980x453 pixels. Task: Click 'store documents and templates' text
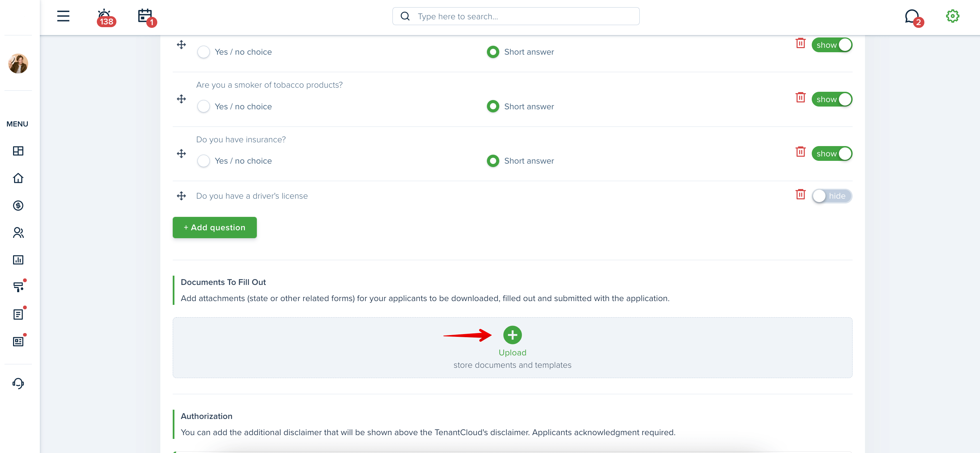point(512,365)
